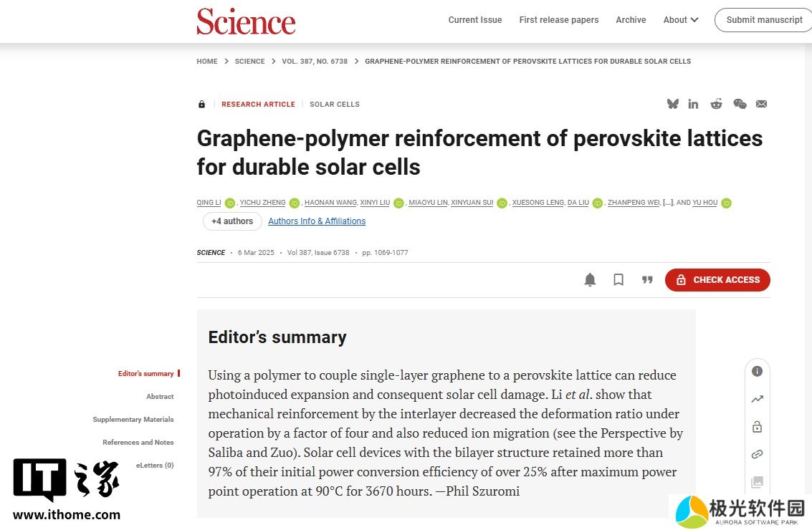
Task: Open Yichu Zheng ORCID badge
Action: [x=294, y=203]
